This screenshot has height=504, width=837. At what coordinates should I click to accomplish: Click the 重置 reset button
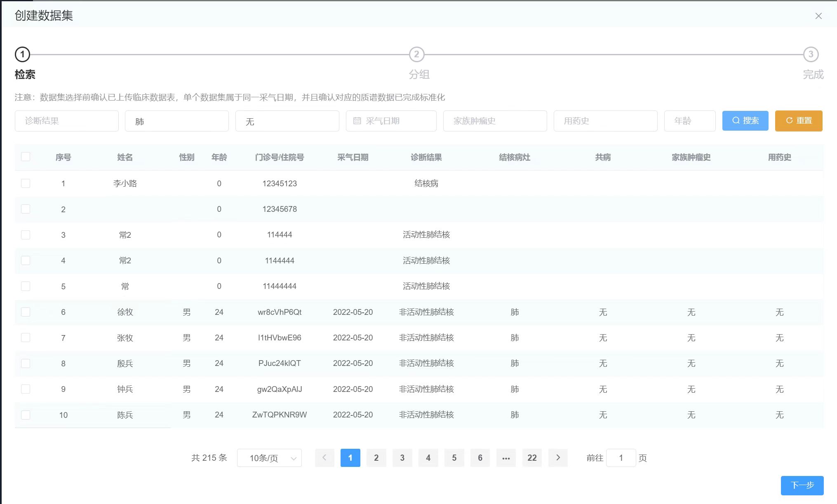[x=799, y=120]
